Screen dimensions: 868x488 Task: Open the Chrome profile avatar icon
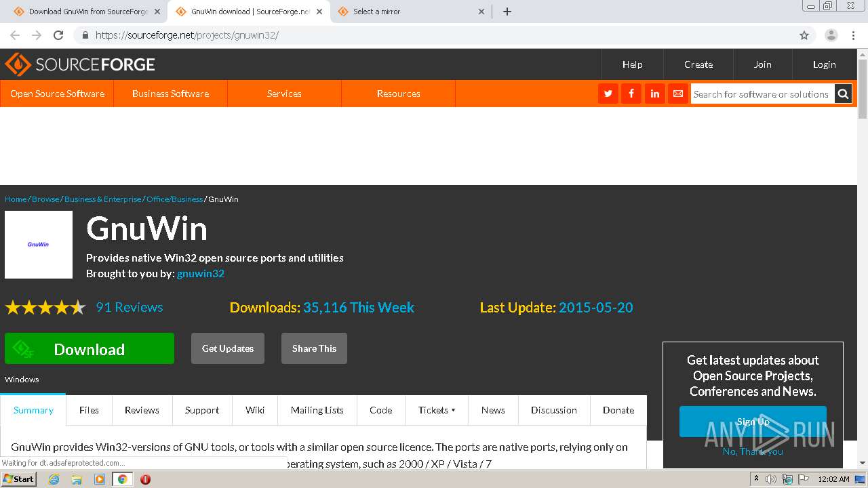(831, 35)
